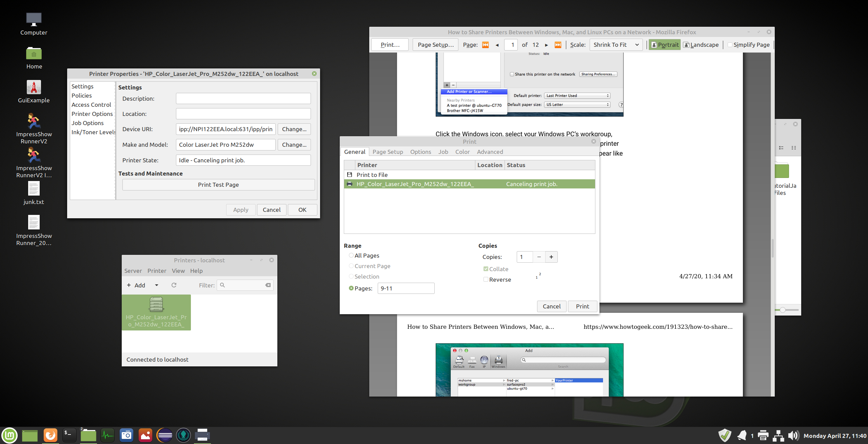Click the next page arrow in preview
The height and width of the screenshot is (444, 868).
point(546,45)
